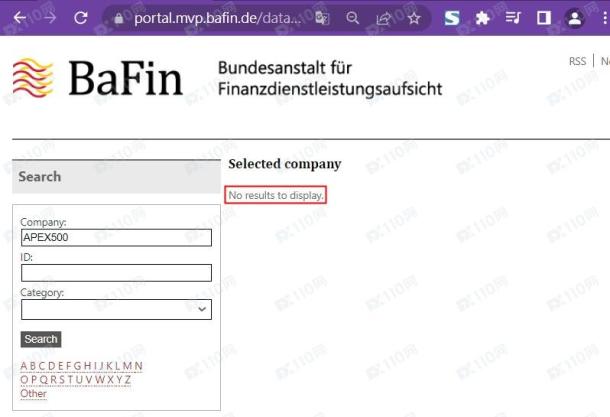Open the S extension icon
The height and width of the screenshot is (417, 610).
452,18
